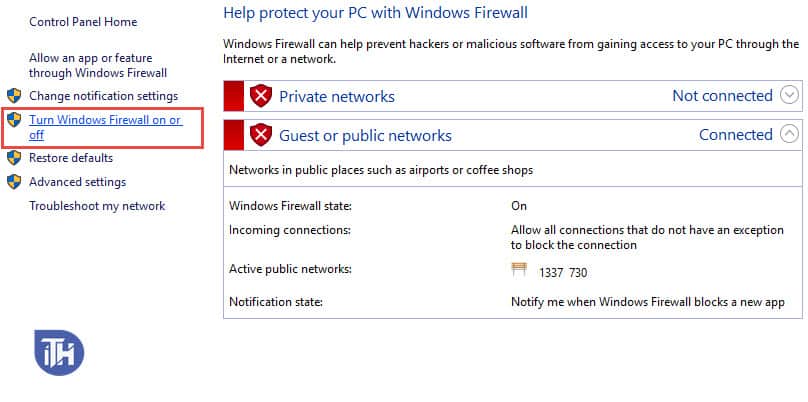Screen dimensions: 808x402
Task: Choose the Restore defaults link
Action: (x=70, y=158)
